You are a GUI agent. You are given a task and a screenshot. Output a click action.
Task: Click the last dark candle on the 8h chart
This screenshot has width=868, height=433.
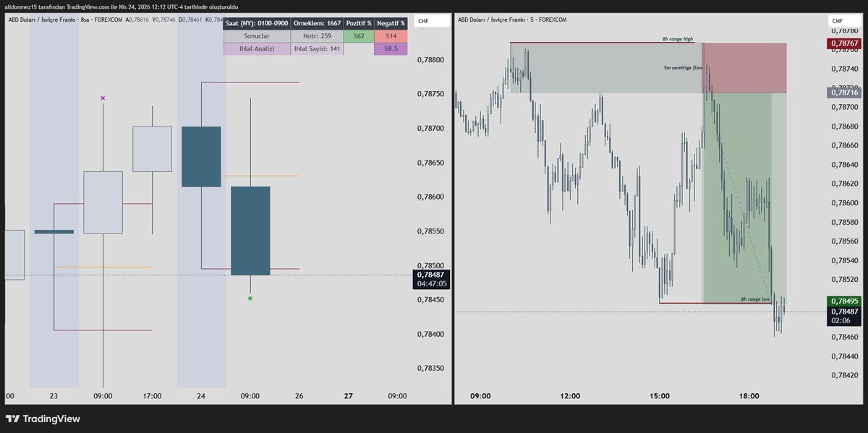tap(250, 231)
